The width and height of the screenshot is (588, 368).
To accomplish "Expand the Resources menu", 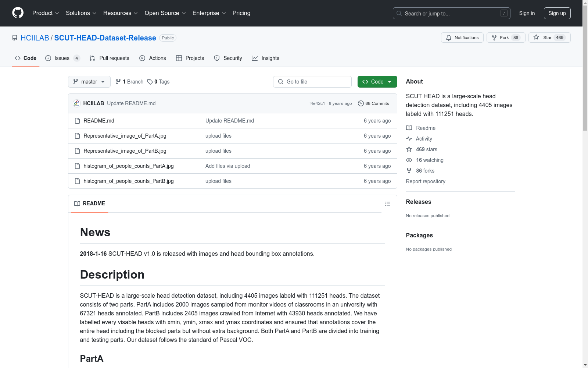I will (x=121, y=13).
